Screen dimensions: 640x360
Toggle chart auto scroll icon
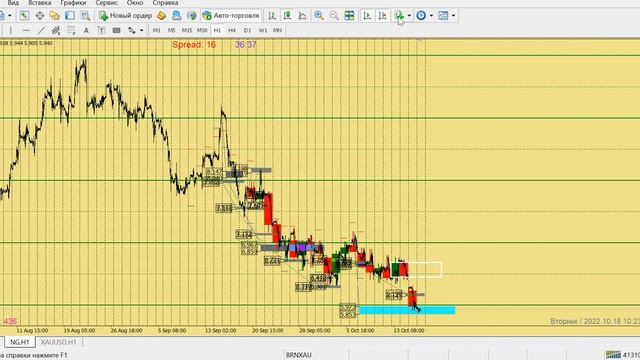coord(367,16)
